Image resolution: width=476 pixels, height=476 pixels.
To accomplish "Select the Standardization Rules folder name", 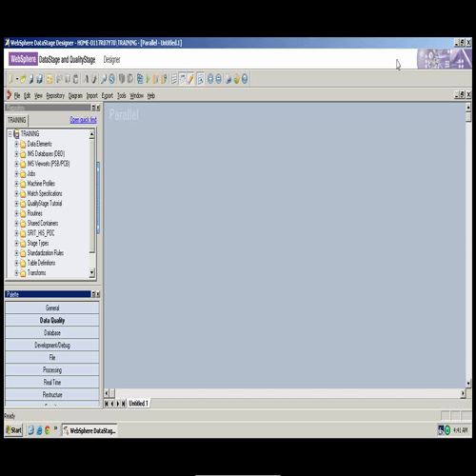I will pos(46,253).
